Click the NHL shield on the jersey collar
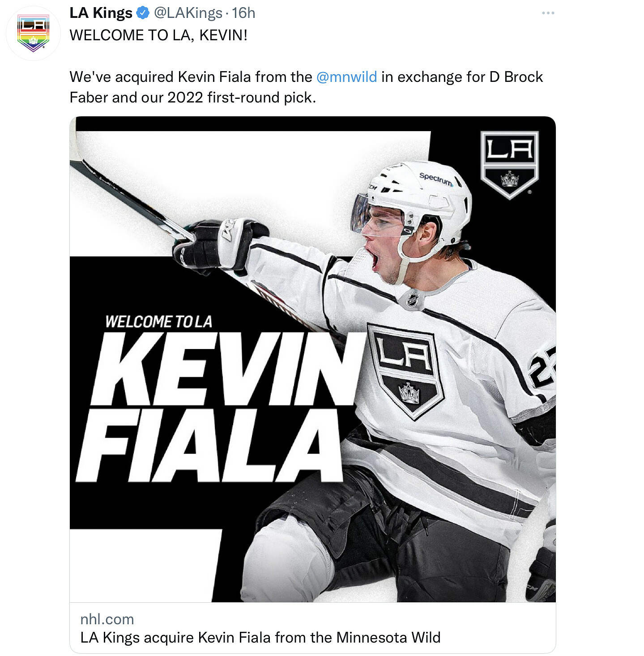The image size is (644, 656). click(x=412, y=299)
